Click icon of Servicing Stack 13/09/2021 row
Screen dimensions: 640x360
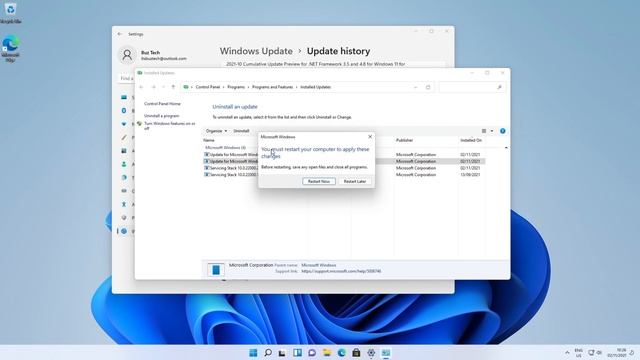tap(207, 175)
